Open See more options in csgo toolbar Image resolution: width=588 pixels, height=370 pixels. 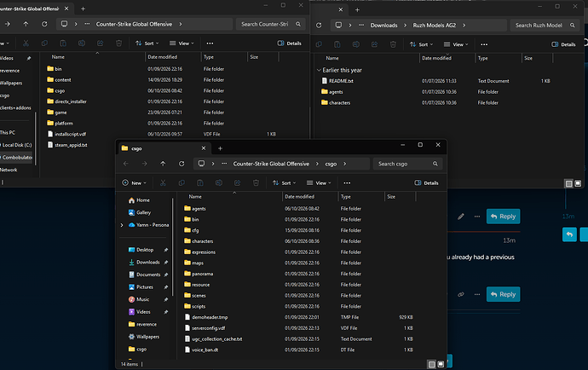[x=347, y=182]
